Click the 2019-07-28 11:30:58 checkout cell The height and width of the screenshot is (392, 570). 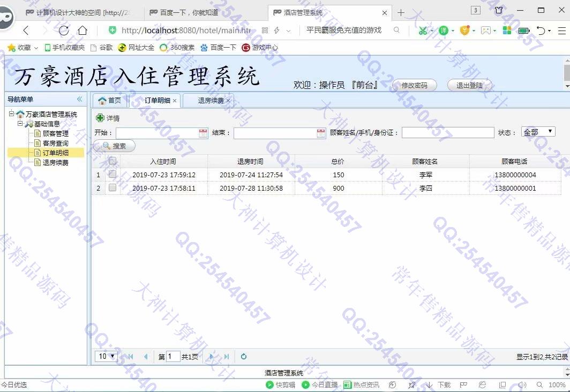(x=251, y=188)
